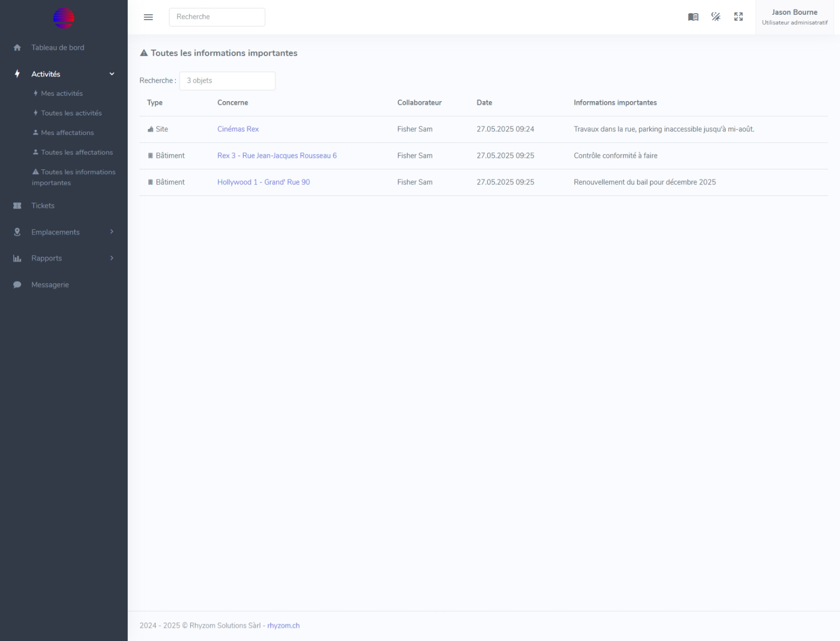Open the Cinémas Rex link
Screen dimensions: 840x641
pyautogui.click(x=238, y=129)
